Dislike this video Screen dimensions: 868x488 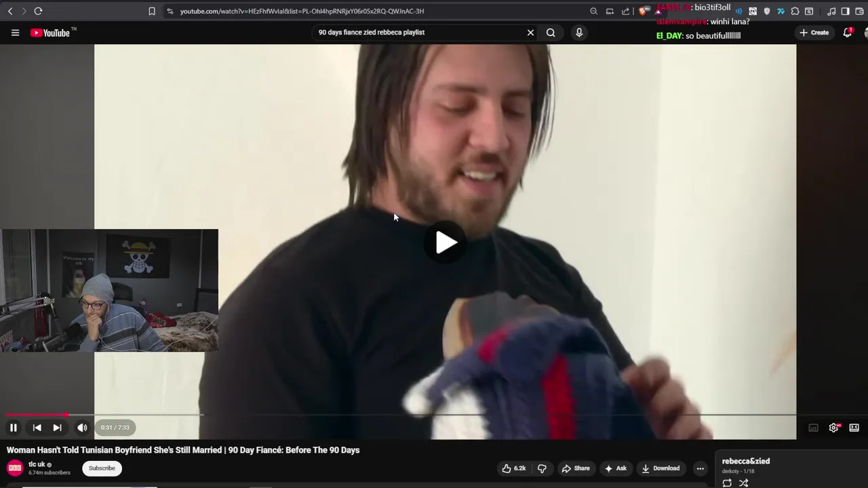[x=542, y=468]
